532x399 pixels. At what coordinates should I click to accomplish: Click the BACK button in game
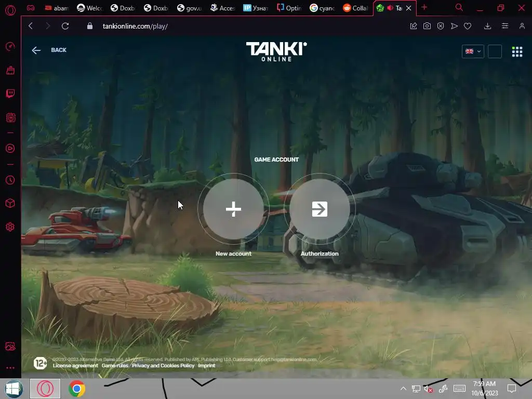click(49, 50)
